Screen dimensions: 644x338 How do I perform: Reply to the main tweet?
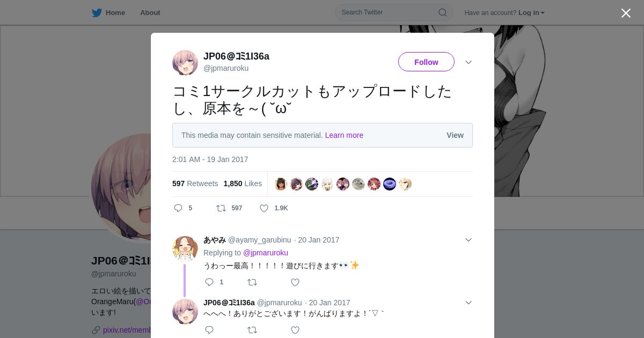pos(178,208)
